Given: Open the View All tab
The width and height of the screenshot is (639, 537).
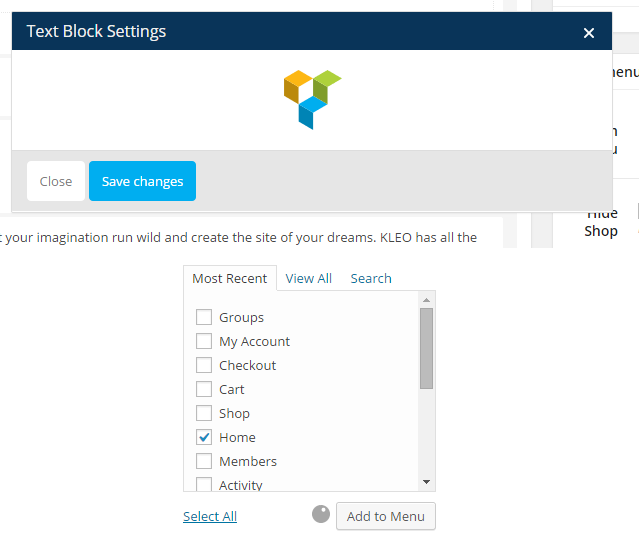Looking at the screenshot, I should [308, 278].
